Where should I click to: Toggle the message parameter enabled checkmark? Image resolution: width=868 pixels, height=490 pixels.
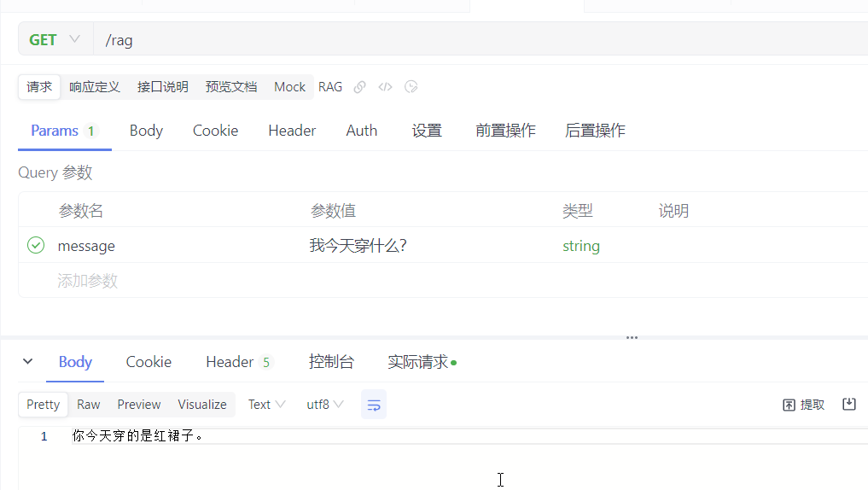[36, 245]
